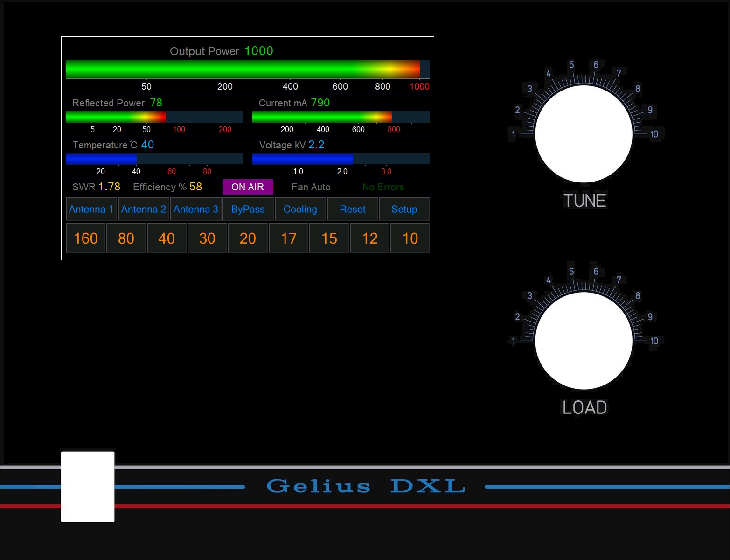The width and height of the screenshot is (730, 560).
Task: Switch to 40 meter band
Action: click(x=167, y=238)
